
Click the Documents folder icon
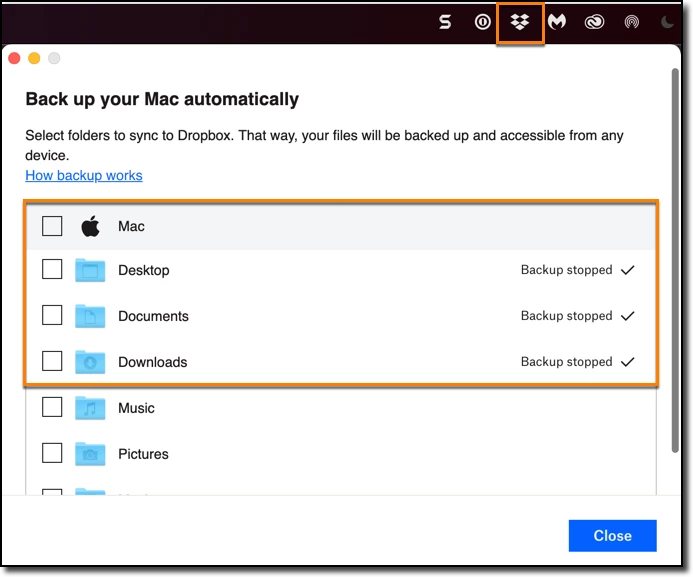[x=90, y=316]
